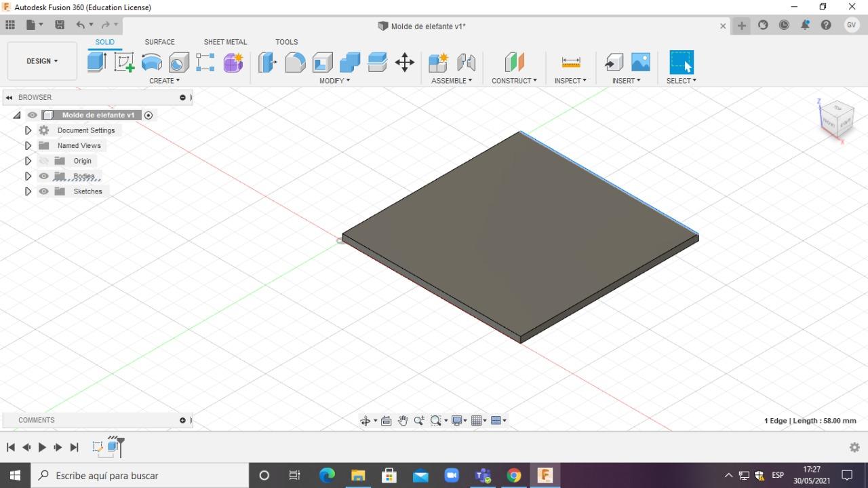The width and height of the screenshot is (868, 488).
Task: Toggle visibility of Origin folder
Action: click(x=44, y=161)
